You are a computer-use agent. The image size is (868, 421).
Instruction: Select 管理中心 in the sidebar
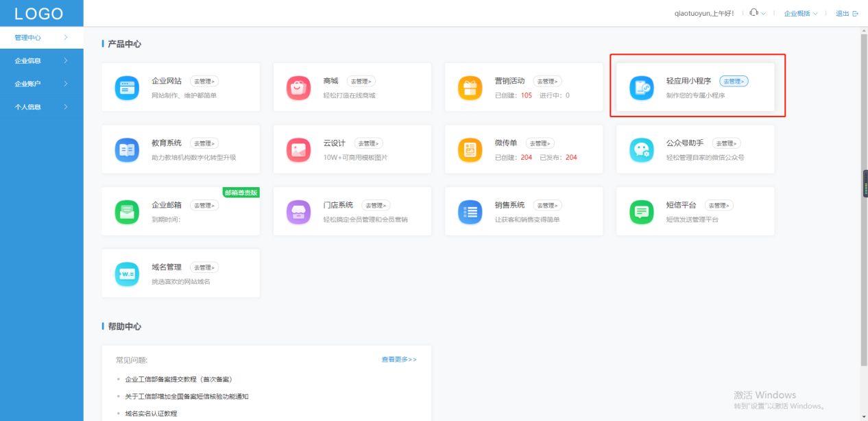point(41,38)
